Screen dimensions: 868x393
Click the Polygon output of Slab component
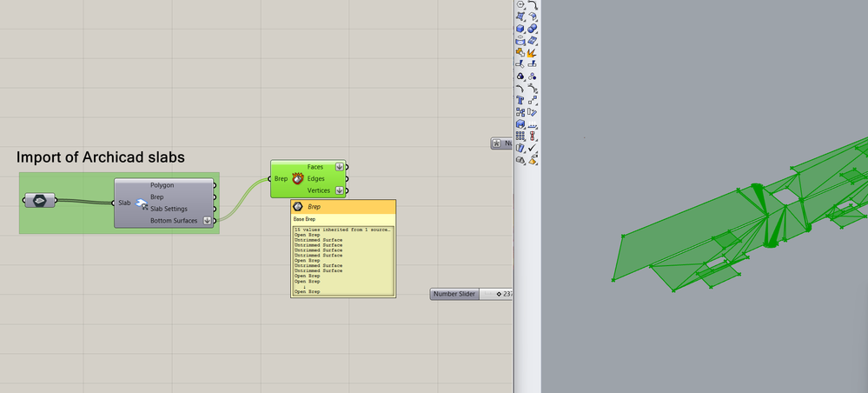click(162, 185)
